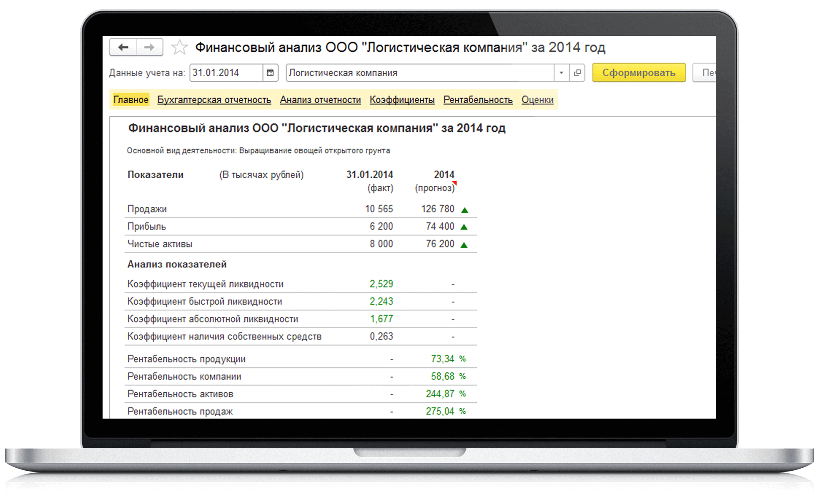The image size is (818, 504).
Task: Click the value 275,04 %
Action: click(446, 412)
